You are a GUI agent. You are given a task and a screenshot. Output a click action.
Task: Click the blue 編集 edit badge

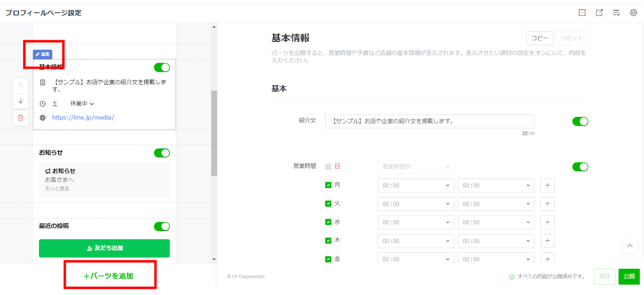pos(43,54)
